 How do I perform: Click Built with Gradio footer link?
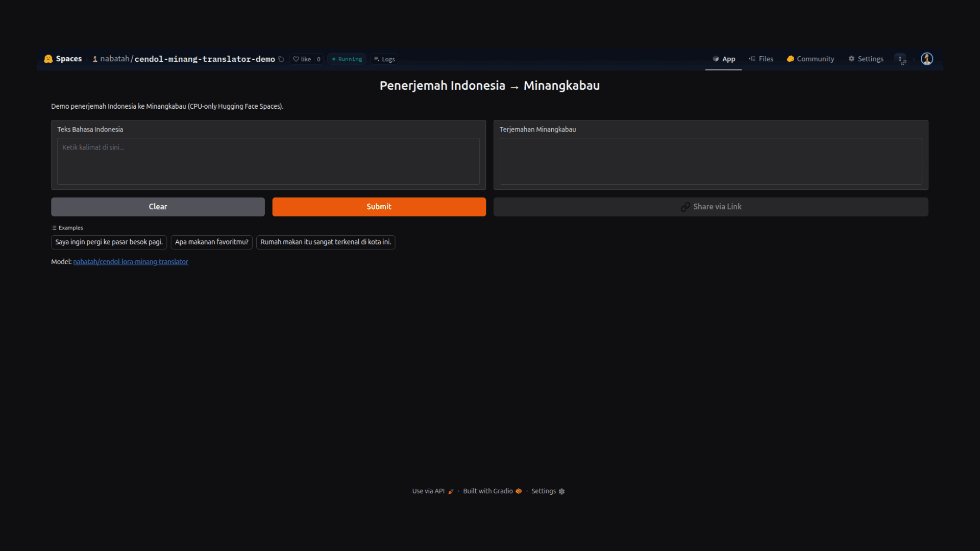pos(492,491)
